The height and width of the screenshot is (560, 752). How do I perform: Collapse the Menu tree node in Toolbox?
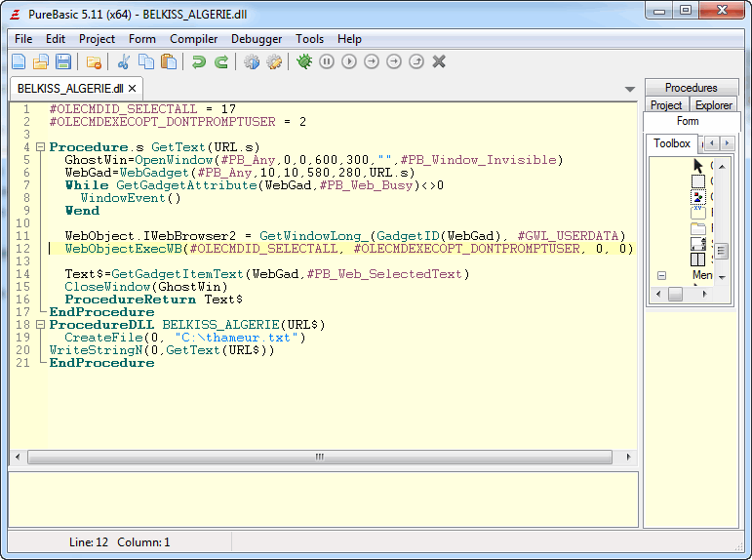[661, 276]
